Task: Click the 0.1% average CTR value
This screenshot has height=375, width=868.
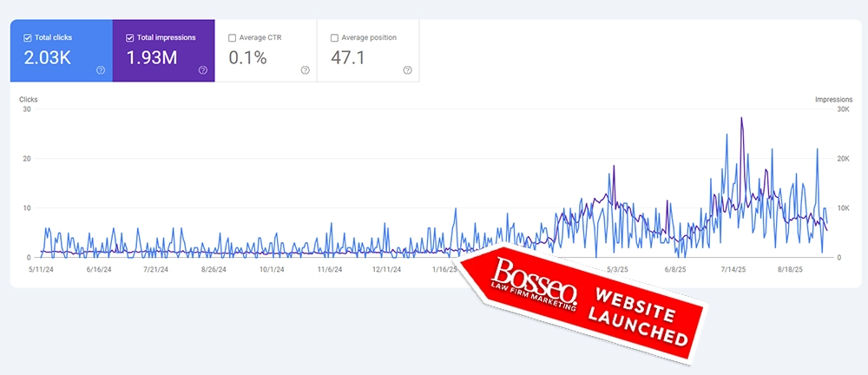Action: click(247, 57)
